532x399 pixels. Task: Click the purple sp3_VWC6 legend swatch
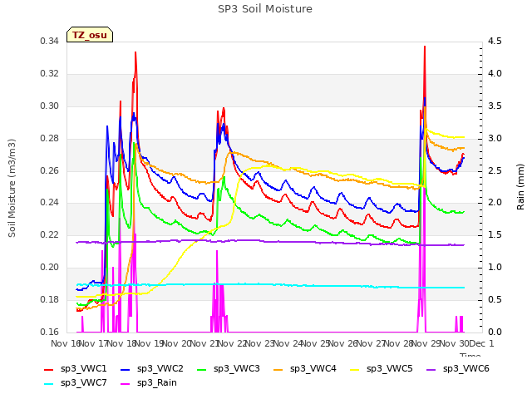pos(431,369)
